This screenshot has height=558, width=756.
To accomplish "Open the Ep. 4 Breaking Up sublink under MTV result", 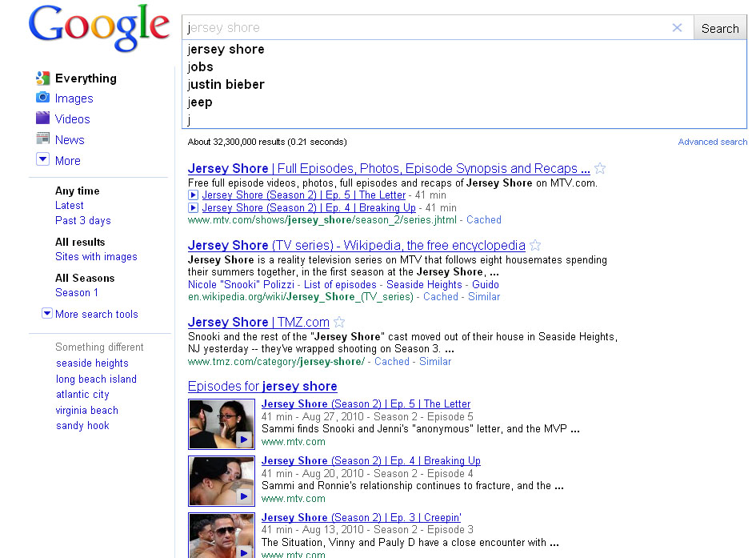I will 309,208.
